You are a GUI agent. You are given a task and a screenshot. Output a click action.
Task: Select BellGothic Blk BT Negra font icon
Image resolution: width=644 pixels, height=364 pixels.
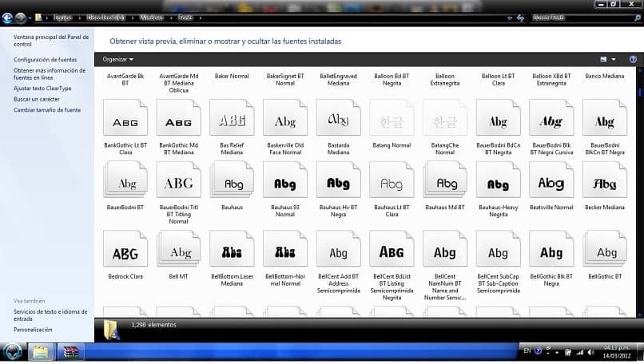(551, 249)
